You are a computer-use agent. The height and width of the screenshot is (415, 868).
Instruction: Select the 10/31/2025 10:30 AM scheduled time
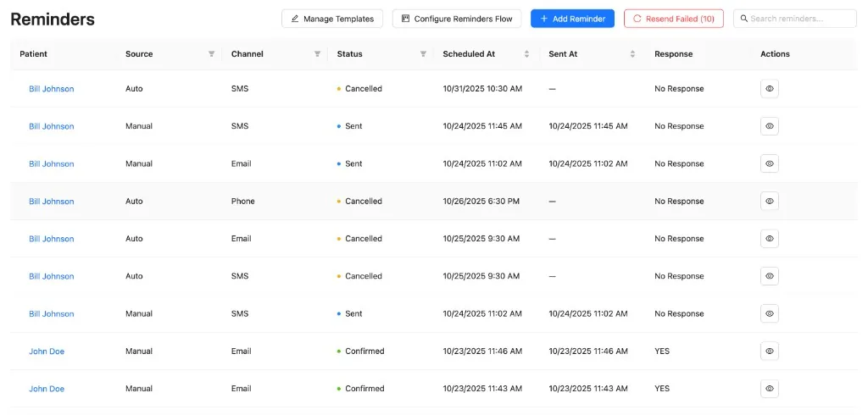[x=482, y=89]
